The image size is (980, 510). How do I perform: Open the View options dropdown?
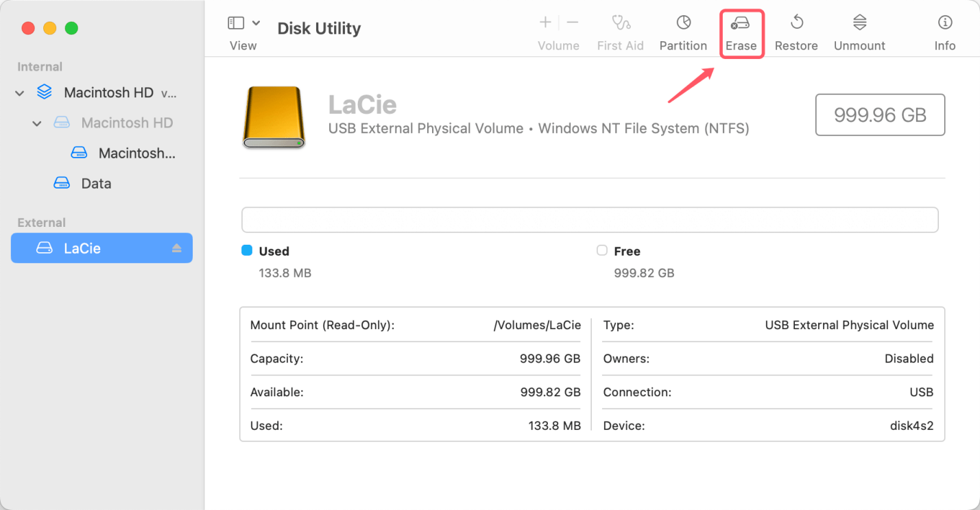[256, 22]
